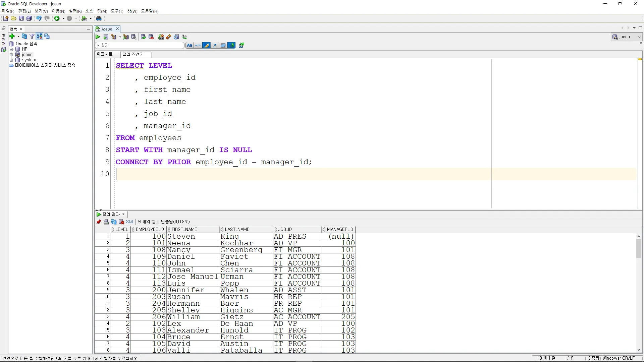This screenshot has height=362, width=644.
Task: Switch to the 질의 작성기 tab
Action: tap(133, 54)
